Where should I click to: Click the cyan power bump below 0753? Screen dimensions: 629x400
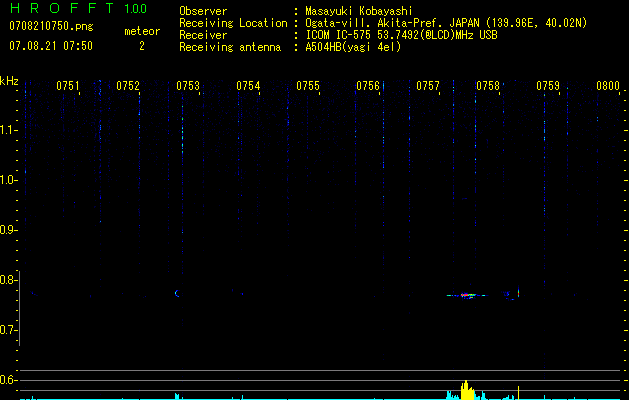[x=177, y=396]
